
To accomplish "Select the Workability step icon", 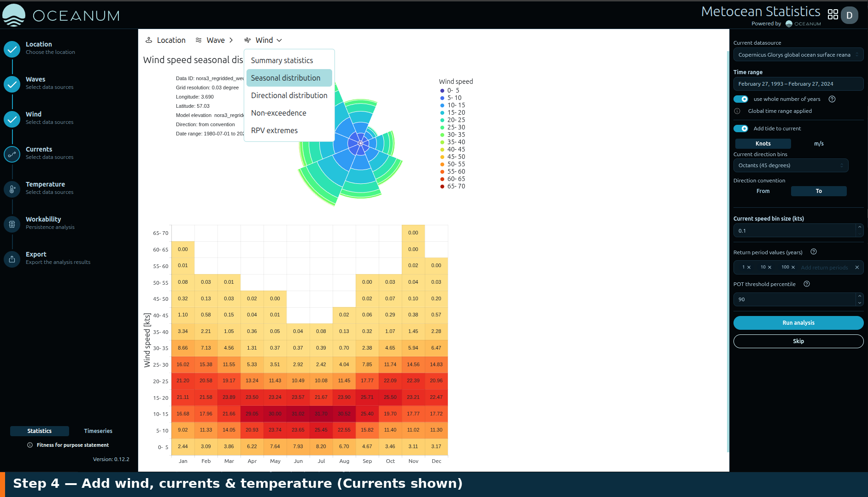I will tap(12, 224).
